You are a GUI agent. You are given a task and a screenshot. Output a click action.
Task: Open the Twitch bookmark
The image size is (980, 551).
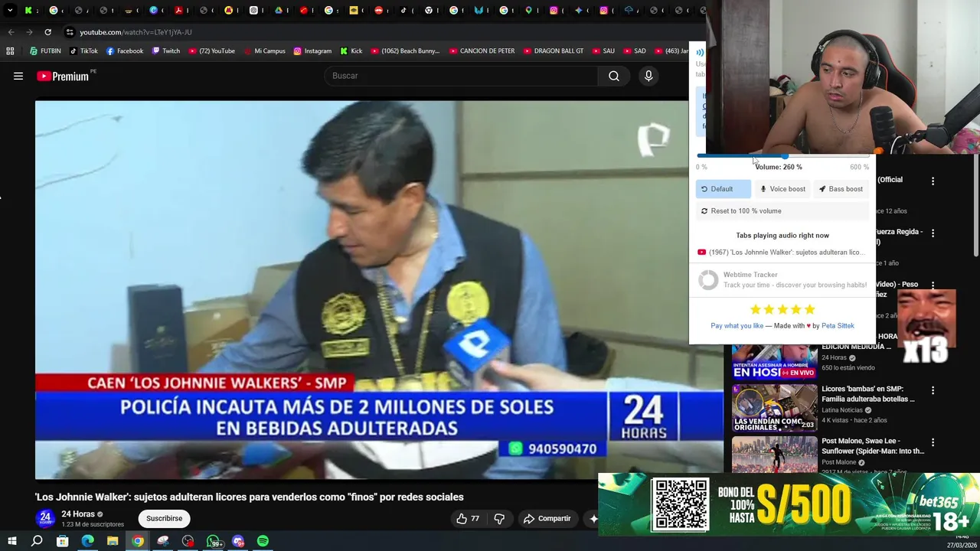(166, 51)
